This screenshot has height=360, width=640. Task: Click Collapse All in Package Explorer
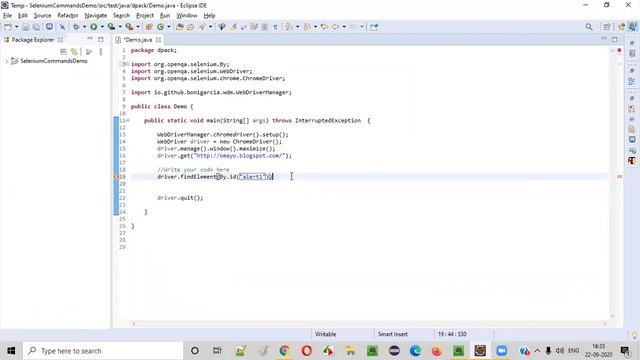tap(63, 52)
